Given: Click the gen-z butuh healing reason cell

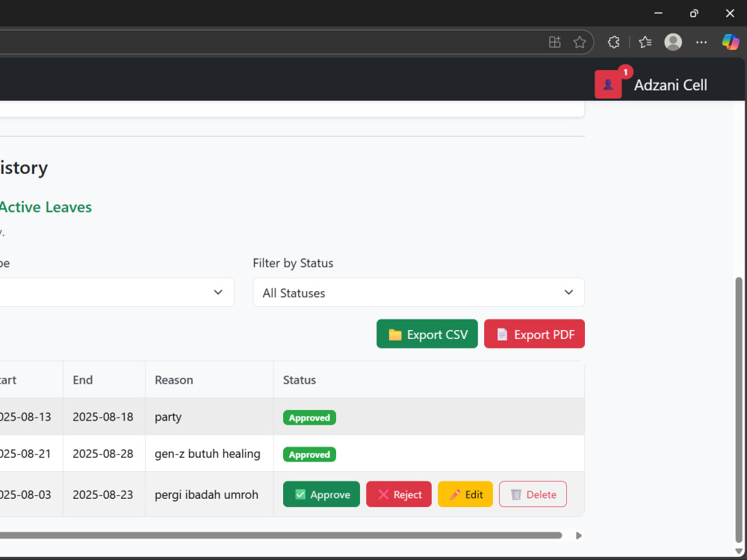Looking at the screenshot, I should click(210, 453).
